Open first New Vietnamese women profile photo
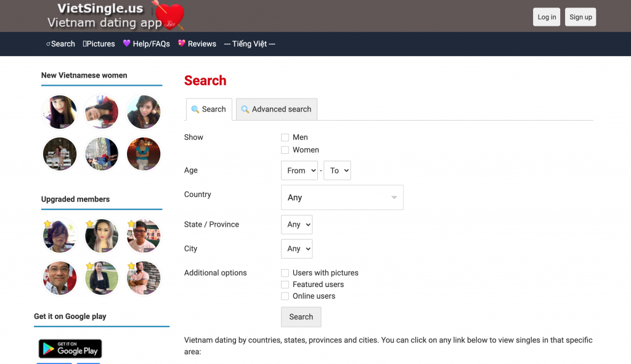The height and width of the screenshot is (364, 631). [60, 112]
